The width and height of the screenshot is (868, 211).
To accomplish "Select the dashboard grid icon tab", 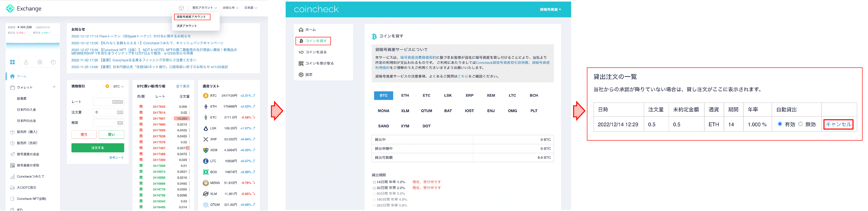I will tap(13, 62).
